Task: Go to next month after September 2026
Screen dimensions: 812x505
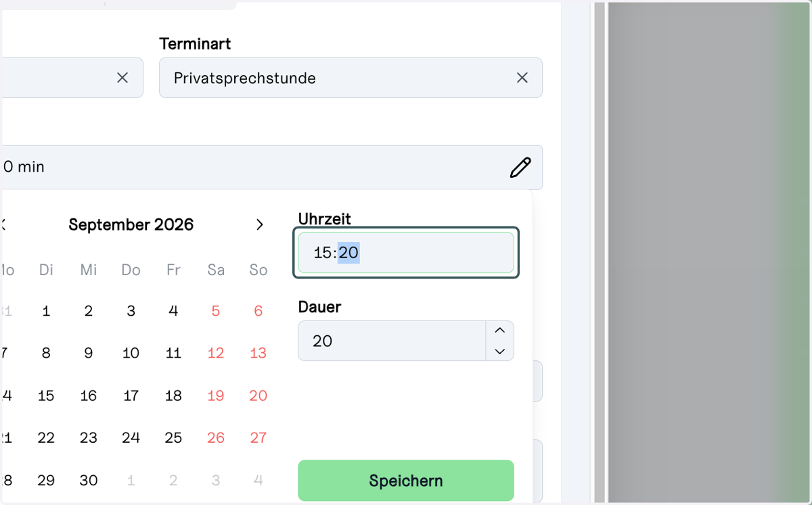Action: coord(259,225)
